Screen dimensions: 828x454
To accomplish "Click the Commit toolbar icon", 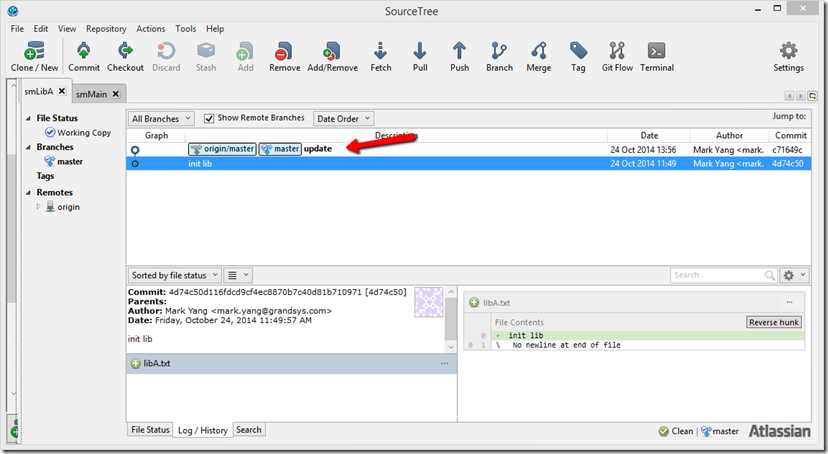I will click(83, 57).
